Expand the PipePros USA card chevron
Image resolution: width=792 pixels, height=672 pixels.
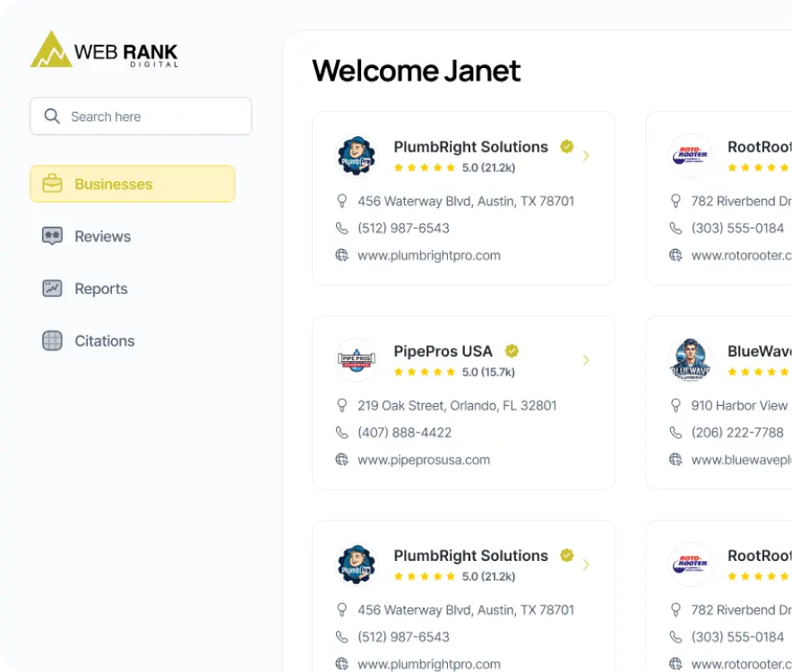[586, 360]
